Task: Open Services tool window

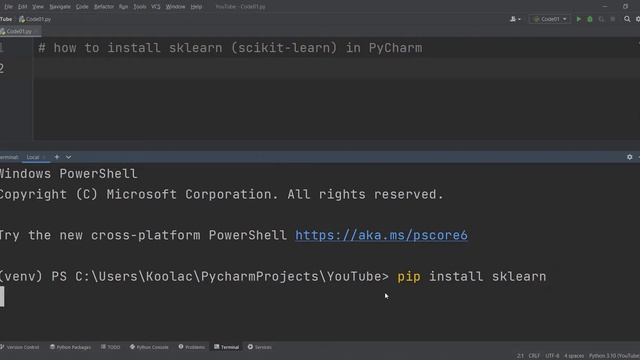Action: (x=260, y=347)
